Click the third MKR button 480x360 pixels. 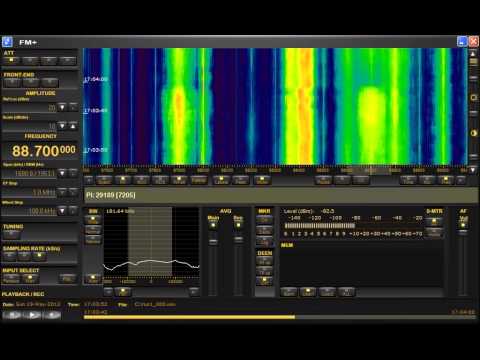tap(264, 241)
